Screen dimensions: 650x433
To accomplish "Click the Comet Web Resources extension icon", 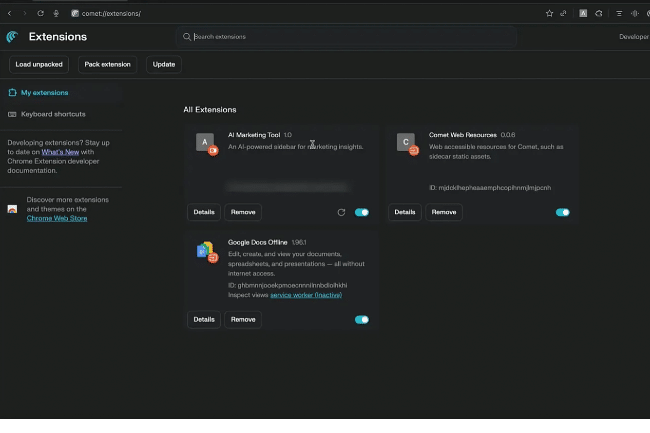I will [406, 144].
